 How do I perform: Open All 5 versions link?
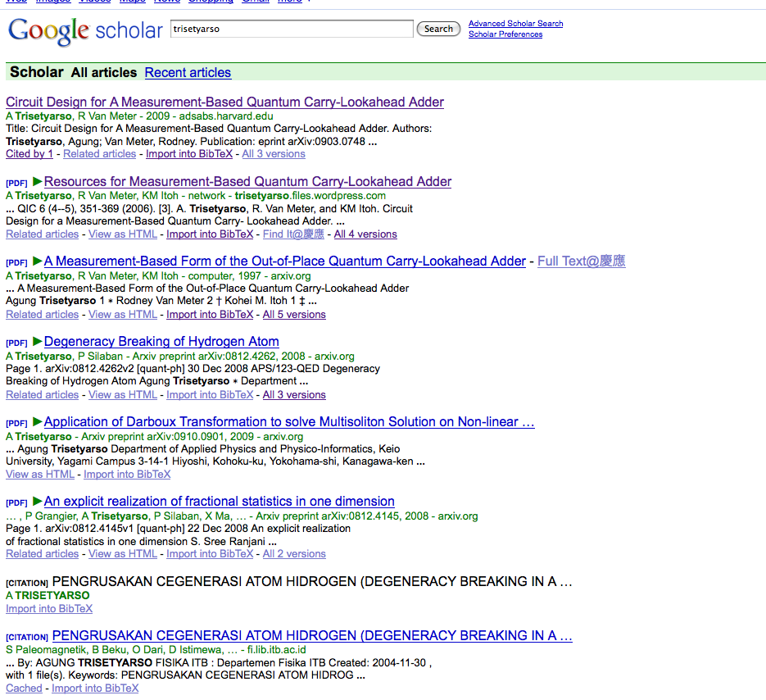point(294,315)
